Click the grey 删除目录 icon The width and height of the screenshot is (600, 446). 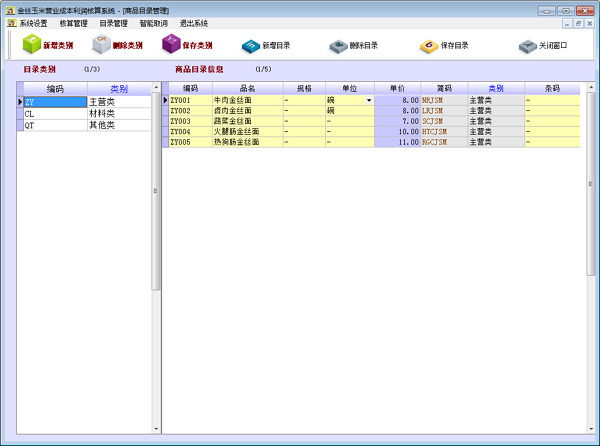[x=338, y=46]
